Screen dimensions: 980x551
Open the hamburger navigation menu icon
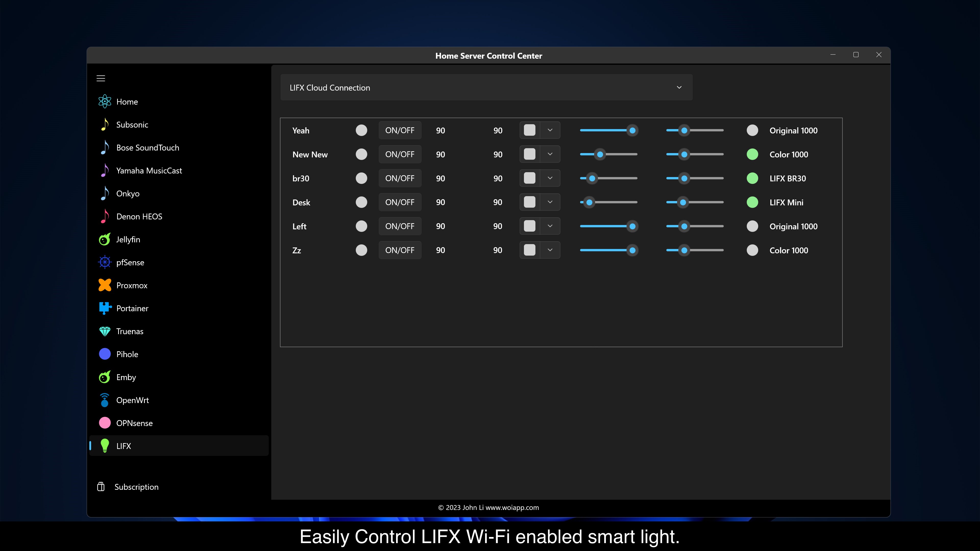(x=101, y=78)
